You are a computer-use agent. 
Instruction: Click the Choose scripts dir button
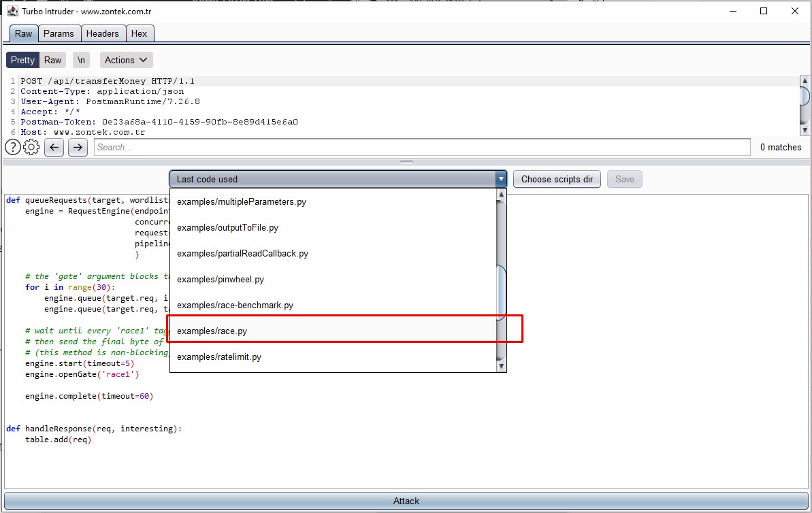click(557, 178)
